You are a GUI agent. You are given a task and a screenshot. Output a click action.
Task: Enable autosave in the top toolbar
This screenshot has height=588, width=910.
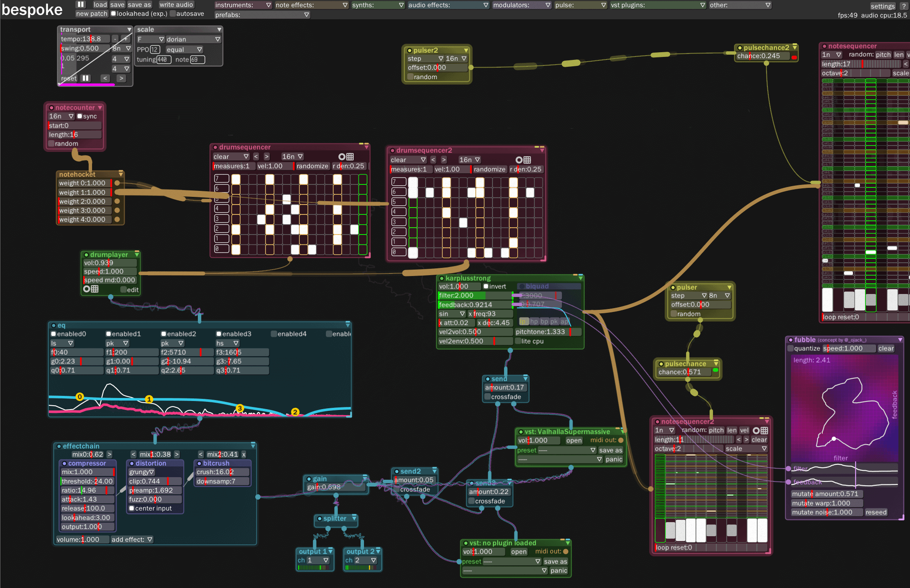pos(173,13)
